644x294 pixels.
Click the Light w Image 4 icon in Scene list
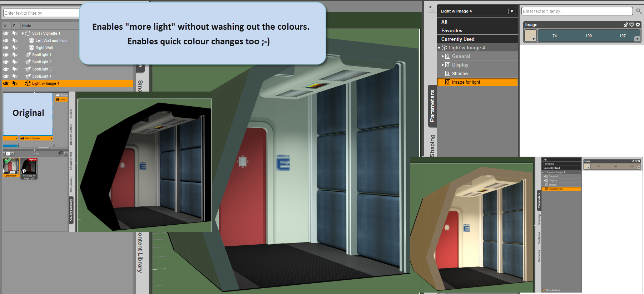click(28, 83)
